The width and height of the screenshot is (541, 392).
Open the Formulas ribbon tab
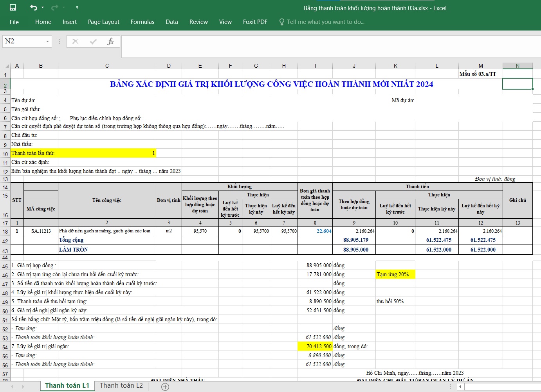142,22
